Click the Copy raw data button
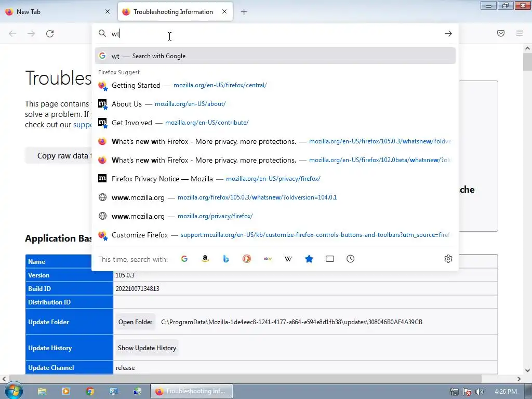 58,156
